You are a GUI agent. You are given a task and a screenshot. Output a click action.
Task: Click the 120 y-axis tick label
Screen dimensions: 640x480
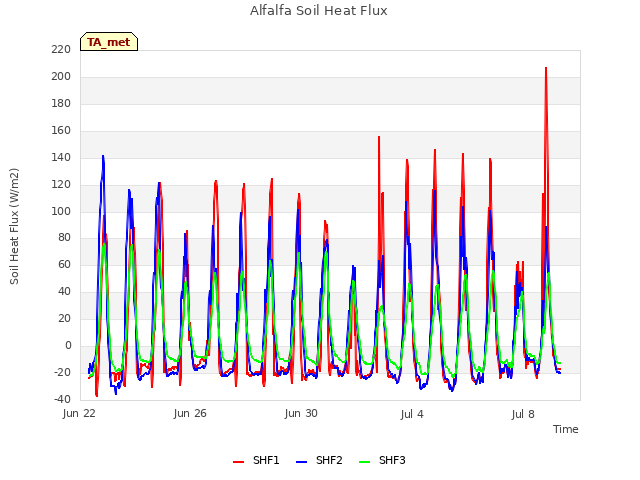(x=61, y=184)
